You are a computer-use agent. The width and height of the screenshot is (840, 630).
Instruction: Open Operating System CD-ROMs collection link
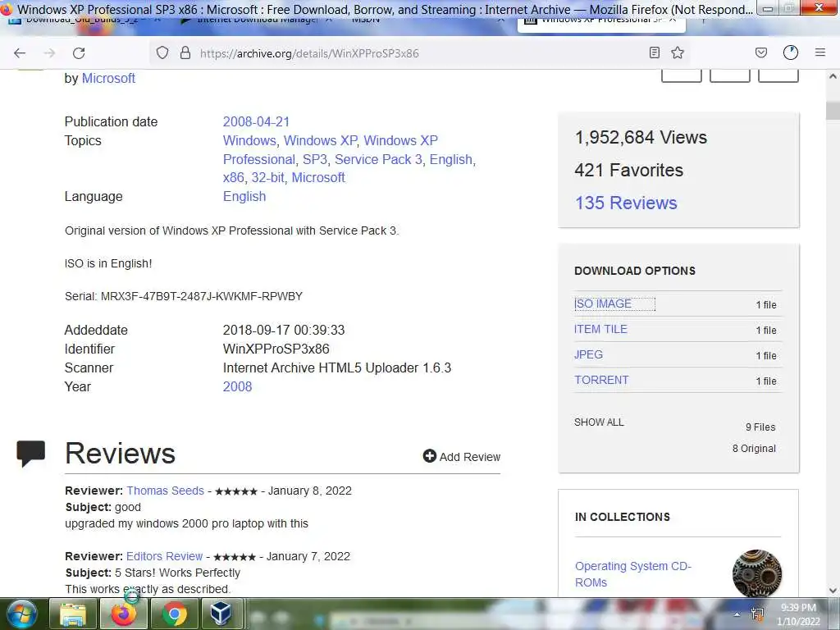coord(633,574)
